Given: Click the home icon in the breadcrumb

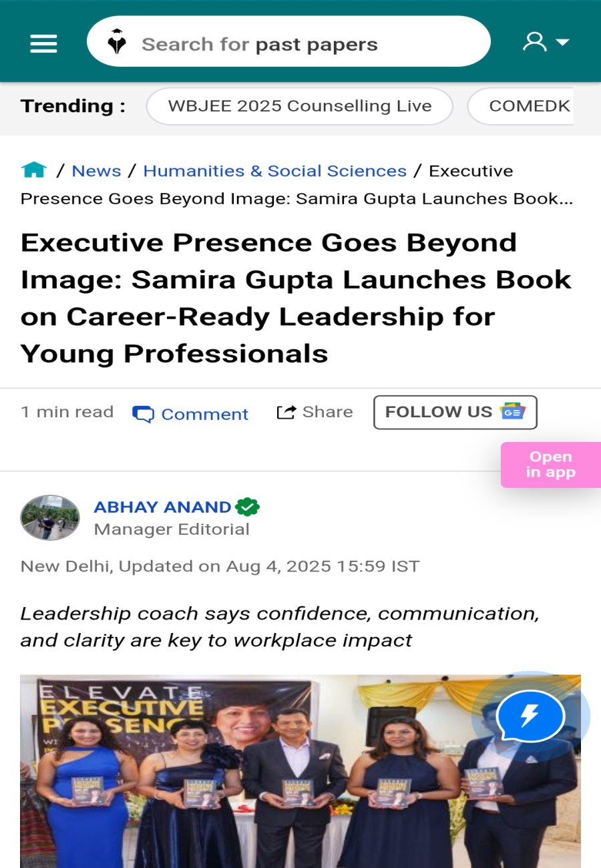Looking at the screenshot, I should point(33,170).
